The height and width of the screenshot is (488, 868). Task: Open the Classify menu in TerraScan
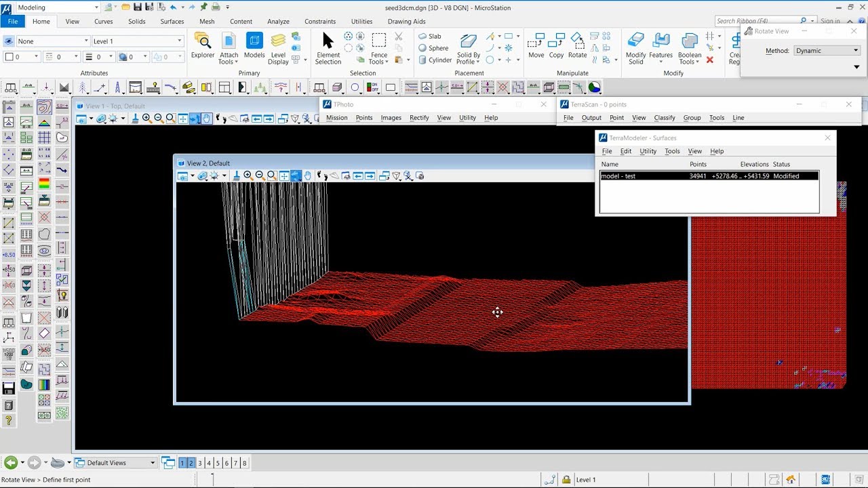click(664, 118)
